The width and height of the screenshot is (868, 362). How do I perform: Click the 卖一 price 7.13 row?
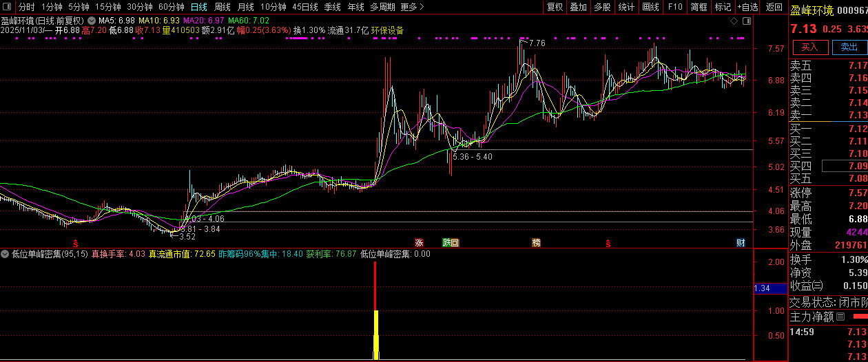click(828, 115)
